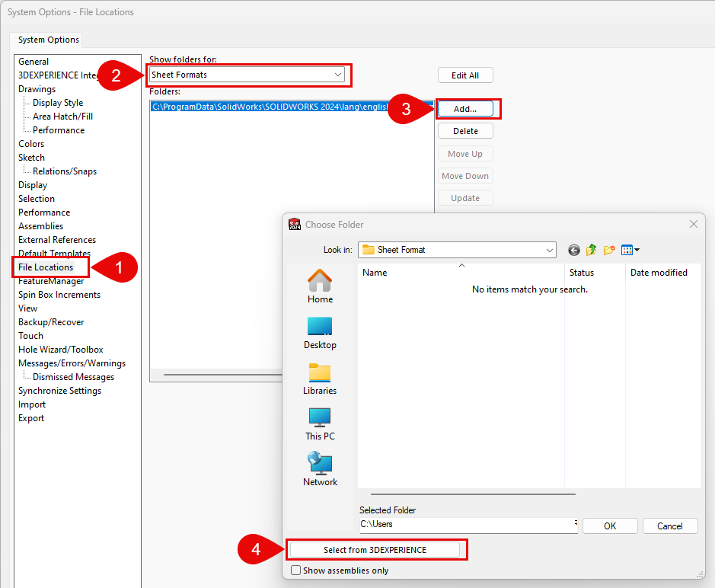Select Performance below Selection
The width and height of the screenshot is (715, 588).
click(44, 212)
